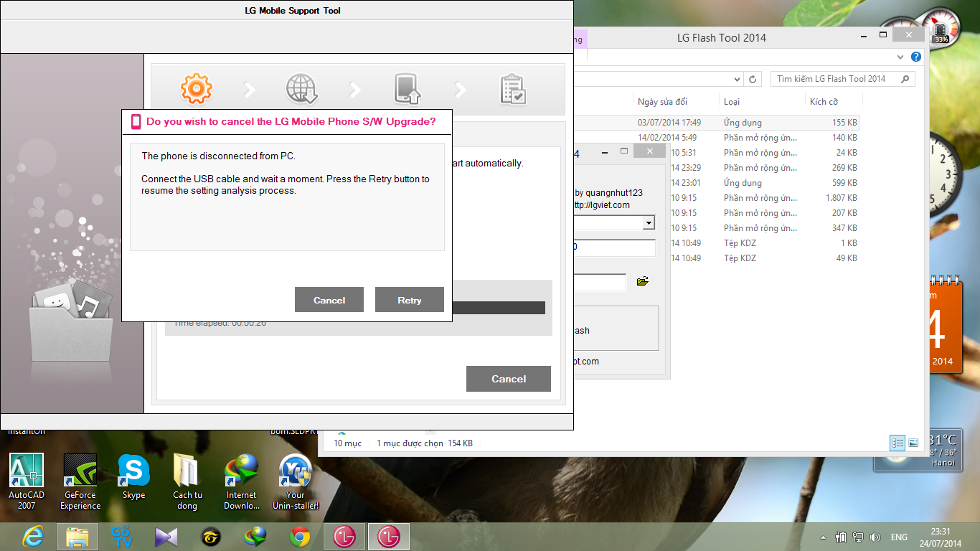Click the magnifier icon in Explorer search box
The height and width of the screenshot is (551, 980).
[906, 79]
